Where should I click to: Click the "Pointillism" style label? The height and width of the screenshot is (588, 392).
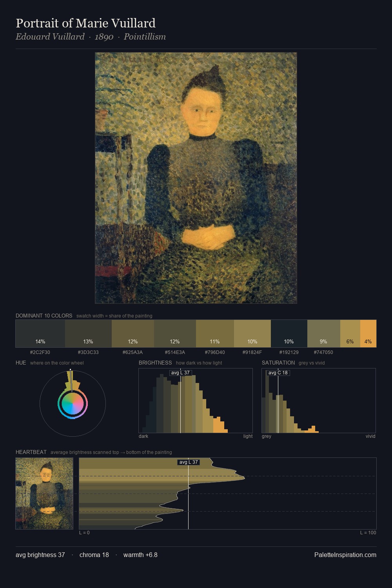point(145,36)
